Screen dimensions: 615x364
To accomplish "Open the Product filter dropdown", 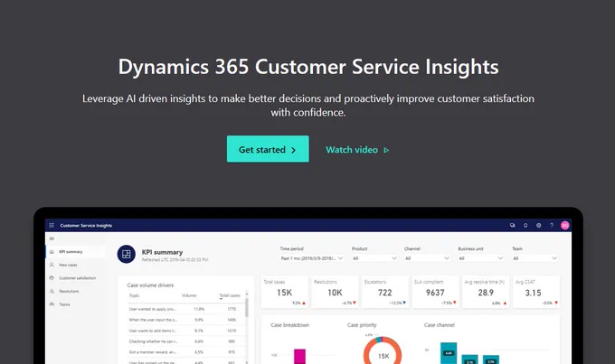I will [374, 258].
